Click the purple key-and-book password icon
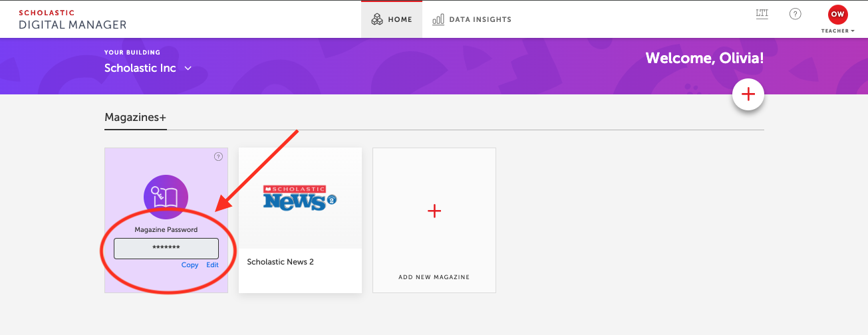This screenshot has width=868, height=335. (x=166, y=197)
